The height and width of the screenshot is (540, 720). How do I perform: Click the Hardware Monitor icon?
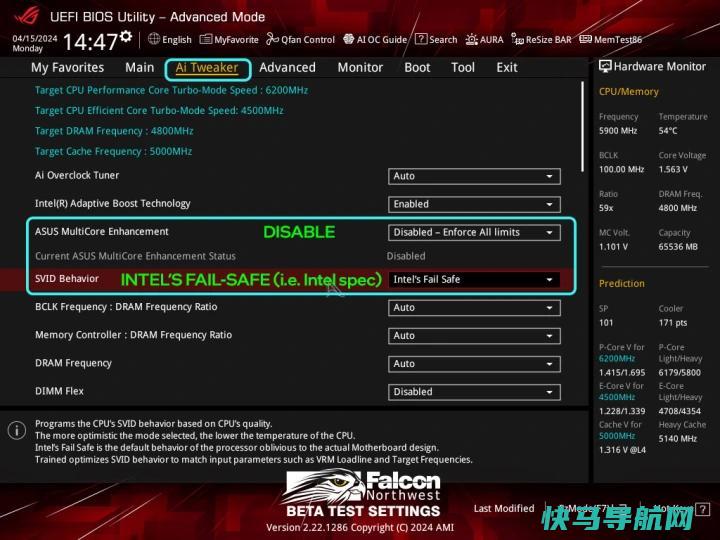tap(605, 67)
